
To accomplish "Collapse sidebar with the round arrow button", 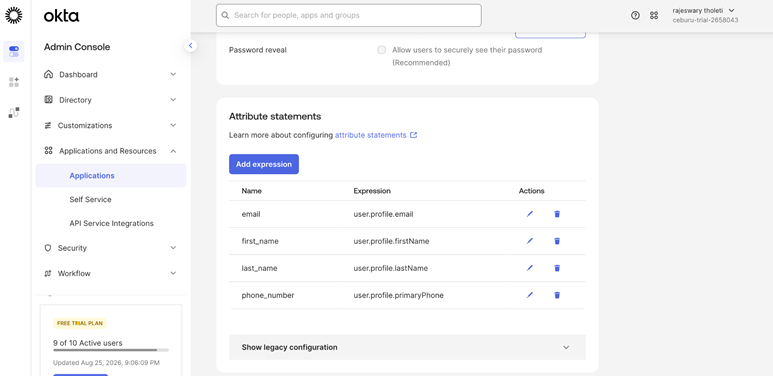I will pos(191,46).
